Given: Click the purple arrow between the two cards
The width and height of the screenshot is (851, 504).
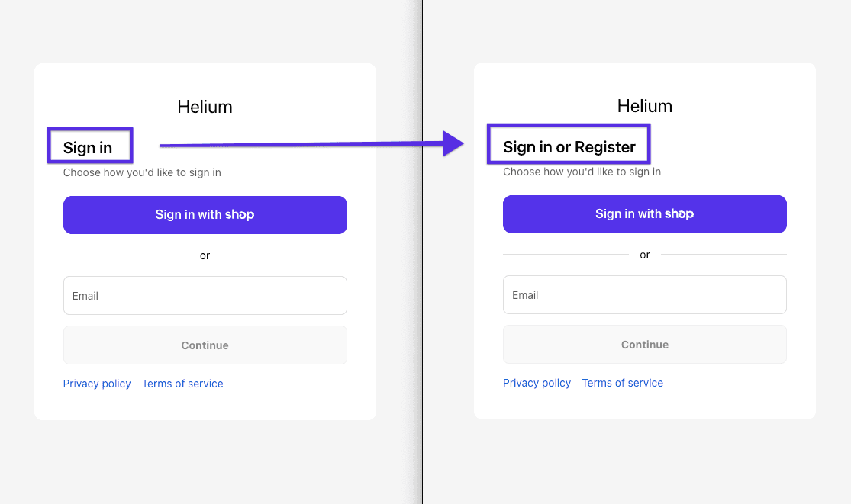Looking at the screenshot, I should click(305, 144).
